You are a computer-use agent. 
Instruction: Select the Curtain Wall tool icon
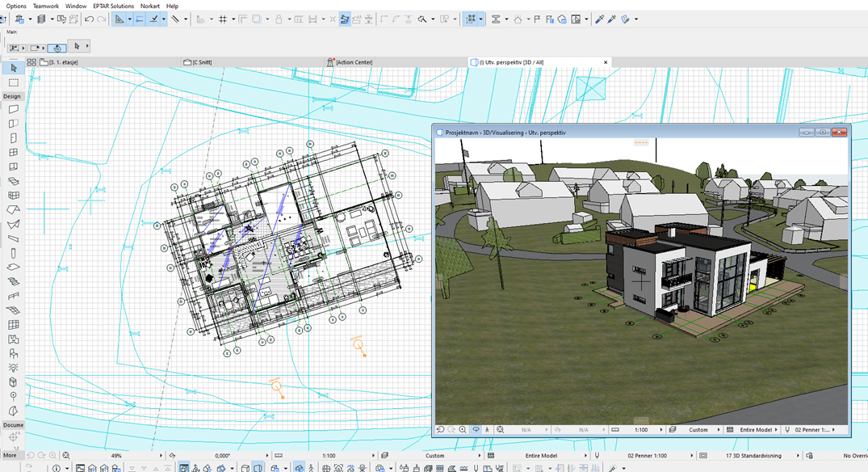click(13, 196)
